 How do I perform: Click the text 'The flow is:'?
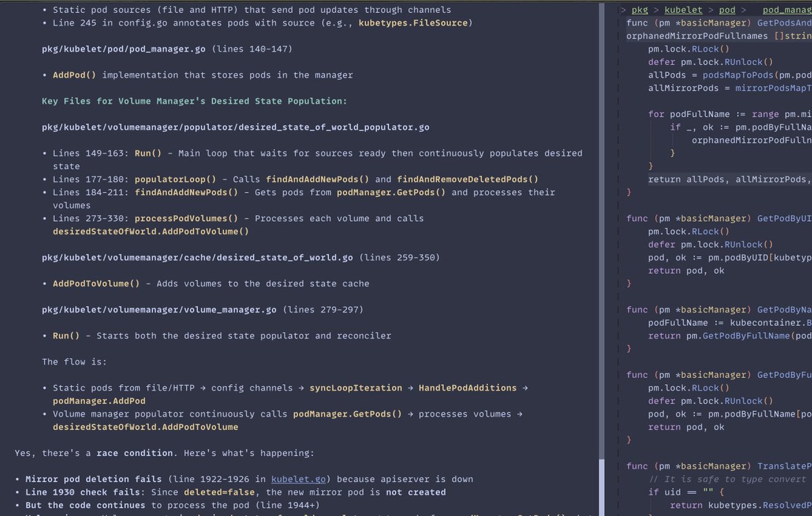point(74,362)
